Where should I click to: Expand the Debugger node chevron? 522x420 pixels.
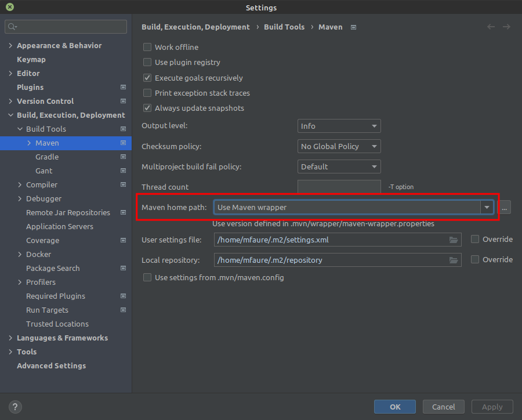[x=20, y=199]
